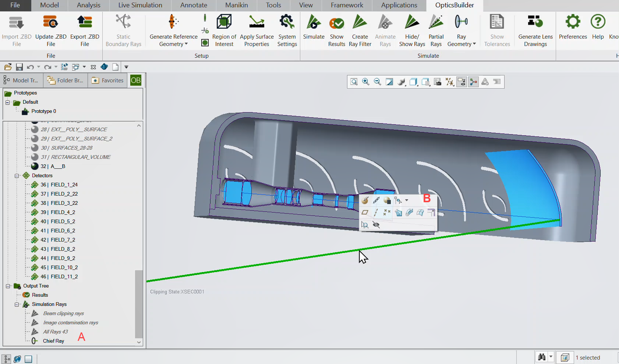
Task: Open Folder Browser tab
Action: [x=66, y=80]
